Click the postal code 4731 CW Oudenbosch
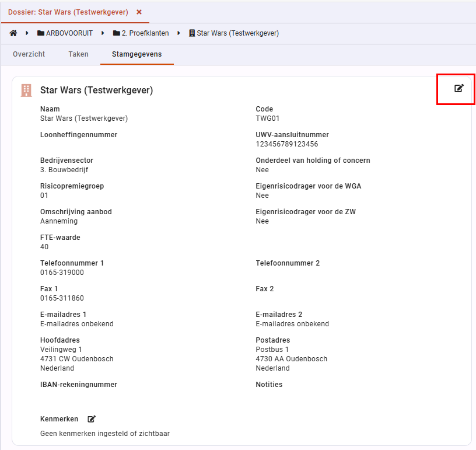476x450 pixels. pos(77,359)
